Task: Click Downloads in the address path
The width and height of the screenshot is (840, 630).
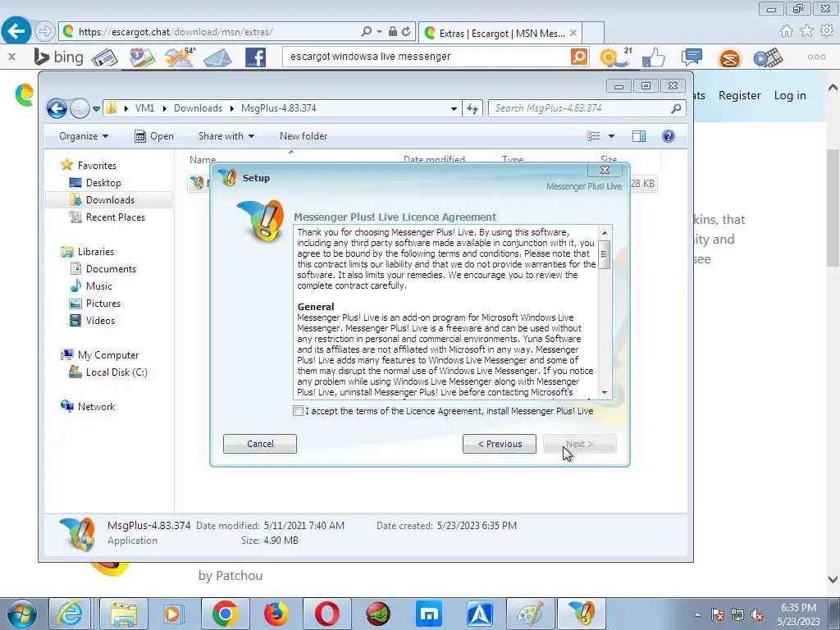Action: click(198, 108)
